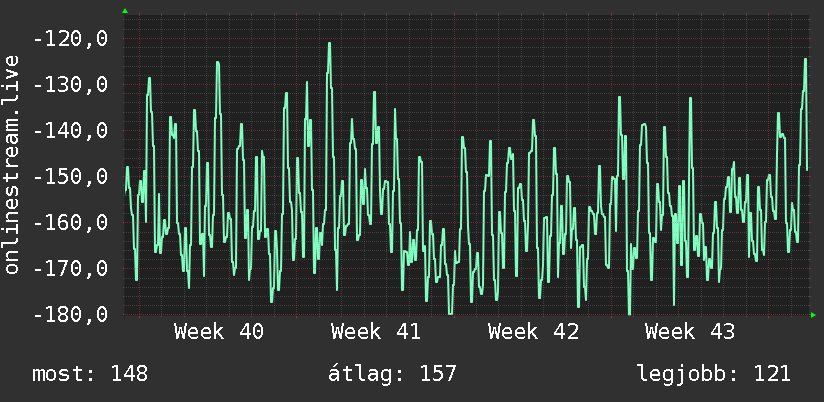Select the Week 40 axis label
The width and height of the screenshot is (824, 402).
[x=219, y=332]
